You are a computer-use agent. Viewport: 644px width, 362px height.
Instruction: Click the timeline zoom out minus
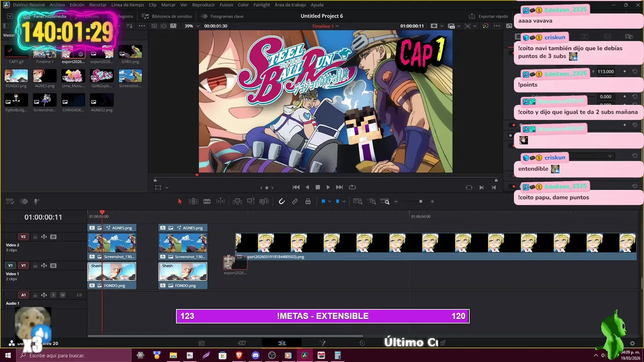396,202
